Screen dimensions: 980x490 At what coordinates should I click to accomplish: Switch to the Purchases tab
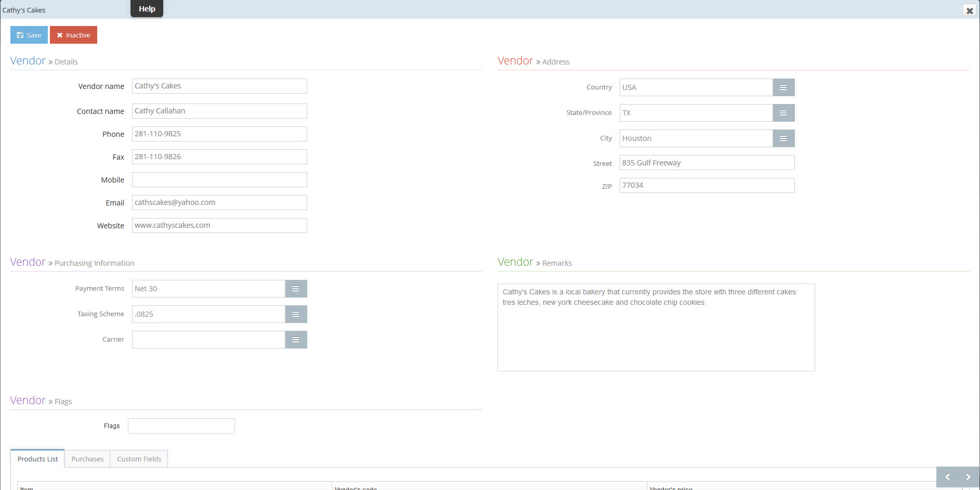click(x=87, y=459)
